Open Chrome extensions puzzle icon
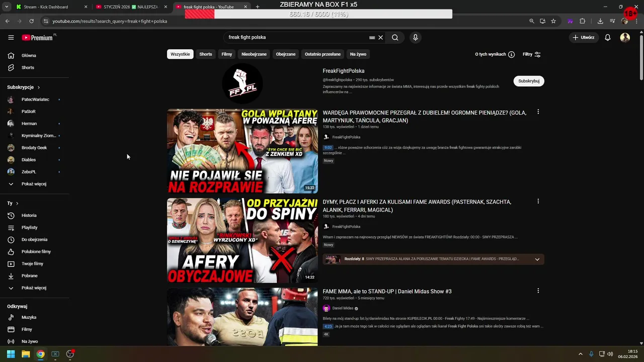The image size is (644, 362). (x=582, y=21)
